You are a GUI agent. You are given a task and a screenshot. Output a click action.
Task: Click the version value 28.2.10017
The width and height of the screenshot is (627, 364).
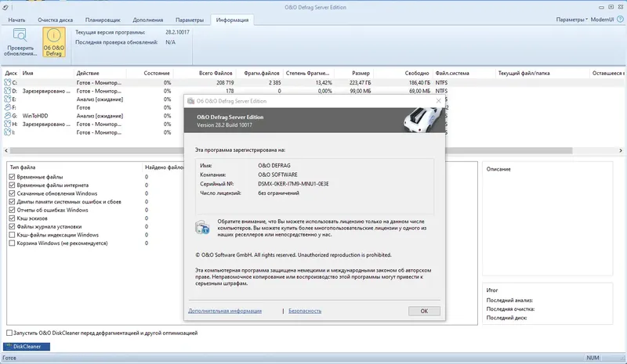(178, 32)
